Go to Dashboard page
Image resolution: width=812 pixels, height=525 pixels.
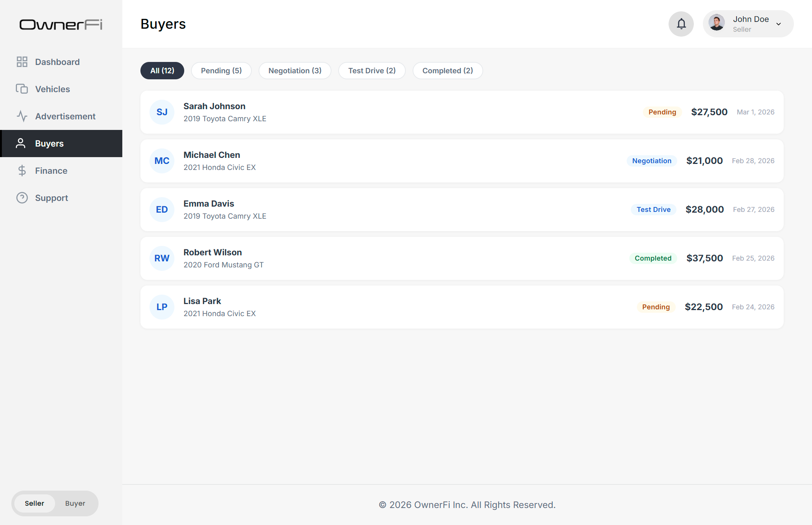pos(61,62)
